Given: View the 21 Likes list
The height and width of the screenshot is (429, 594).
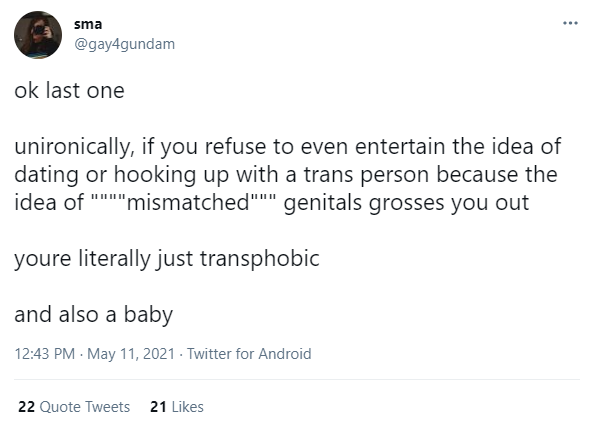Looking at the screenshot, I should click(x=177, y=407).
